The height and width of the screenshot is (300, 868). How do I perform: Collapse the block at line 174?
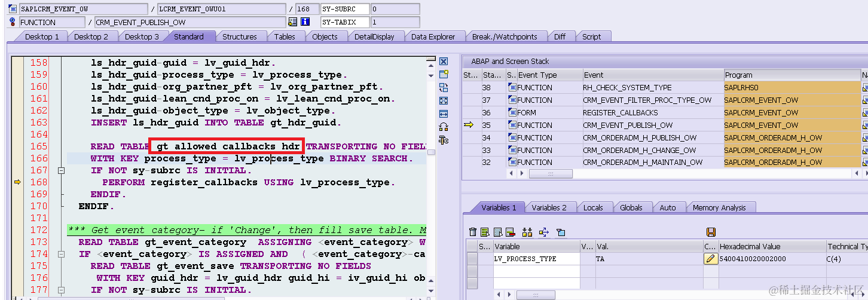[60, 254]
